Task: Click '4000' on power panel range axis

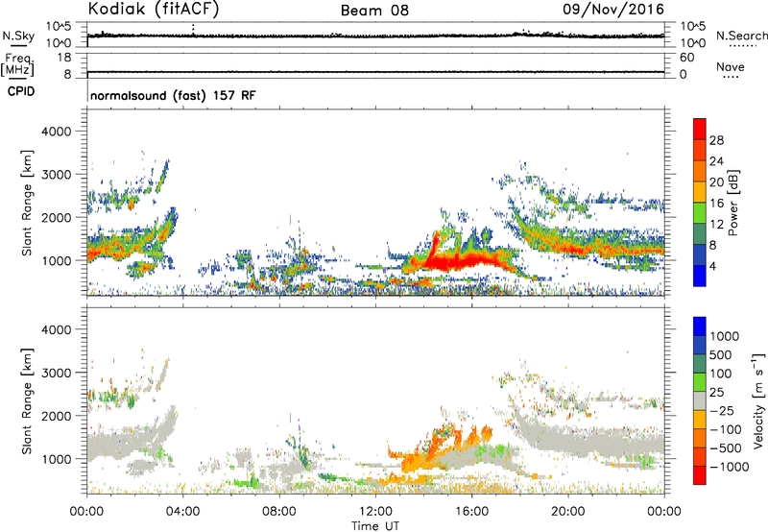Action: [56, 132]
